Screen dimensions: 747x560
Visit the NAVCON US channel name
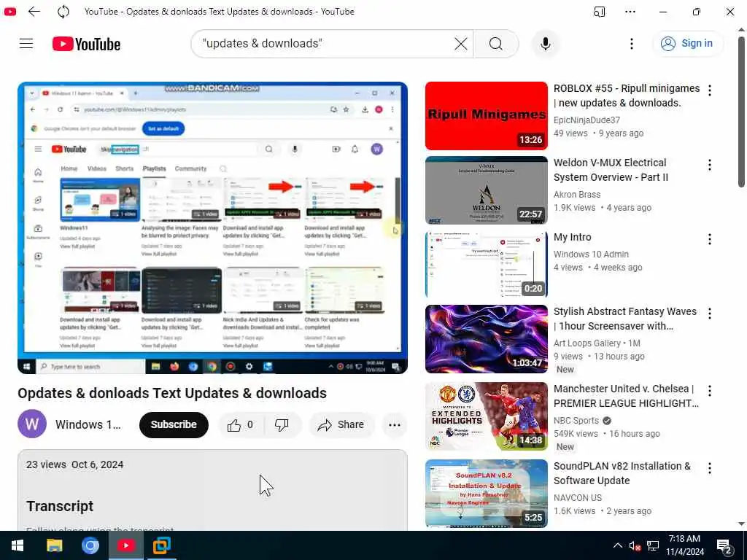(578, 497)
